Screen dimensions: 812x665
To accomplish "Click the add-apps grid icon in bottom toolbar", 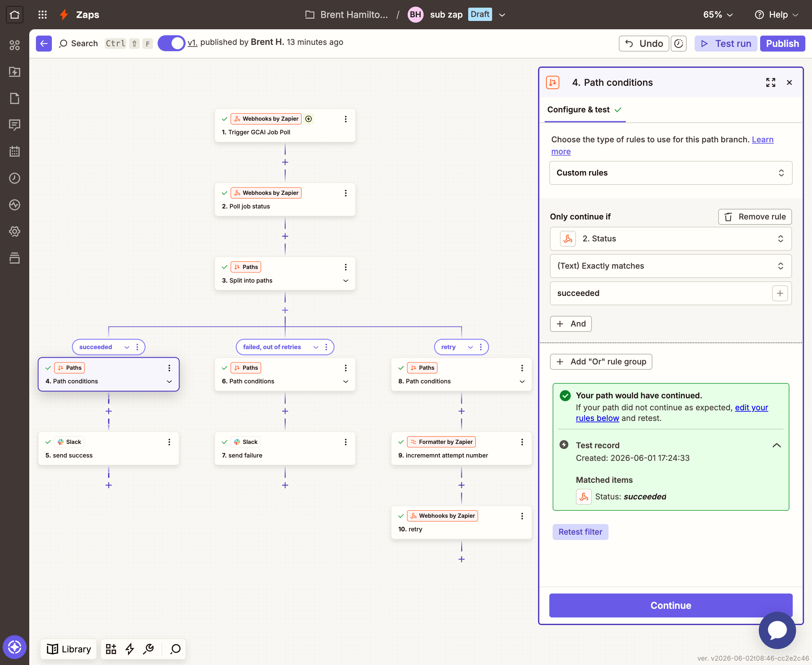I will (111, 649).
